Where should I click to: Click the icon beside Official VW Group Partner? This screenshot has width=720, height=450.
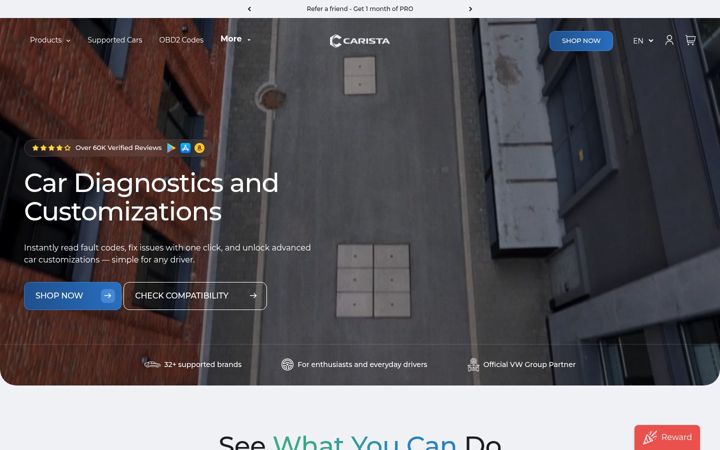click(473, 365)
